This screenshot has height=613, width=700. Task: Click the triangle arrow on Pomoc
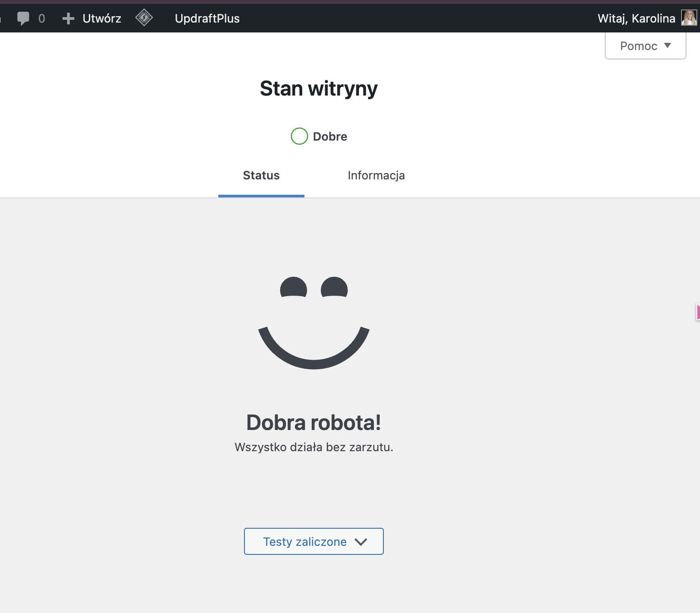pos(668,46)
